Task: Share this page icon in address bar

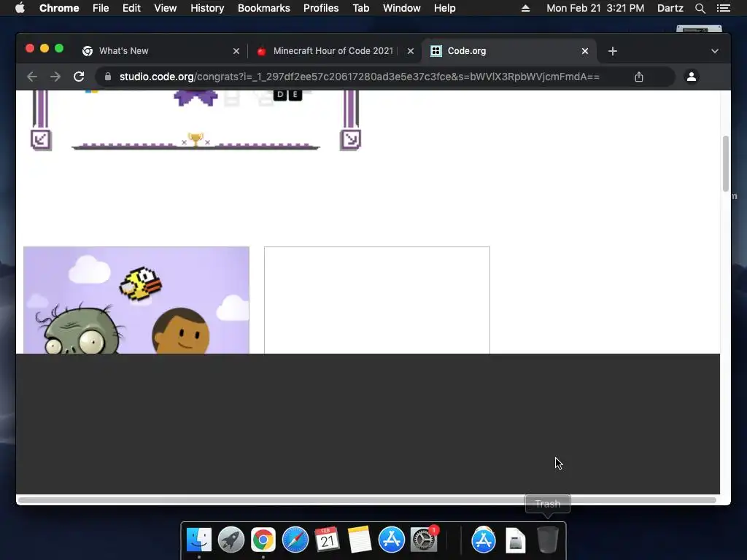Action: pos(639,77)
